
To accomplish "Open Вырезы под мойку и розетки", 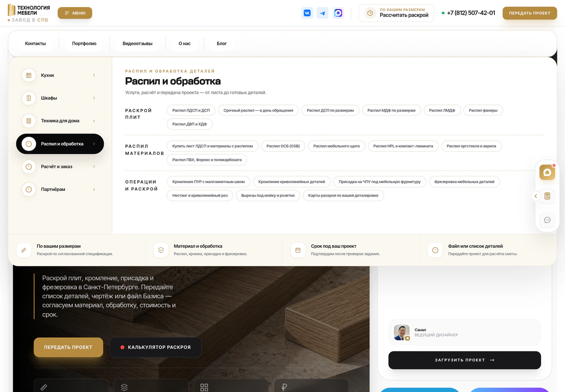I will tap(268, 195).
